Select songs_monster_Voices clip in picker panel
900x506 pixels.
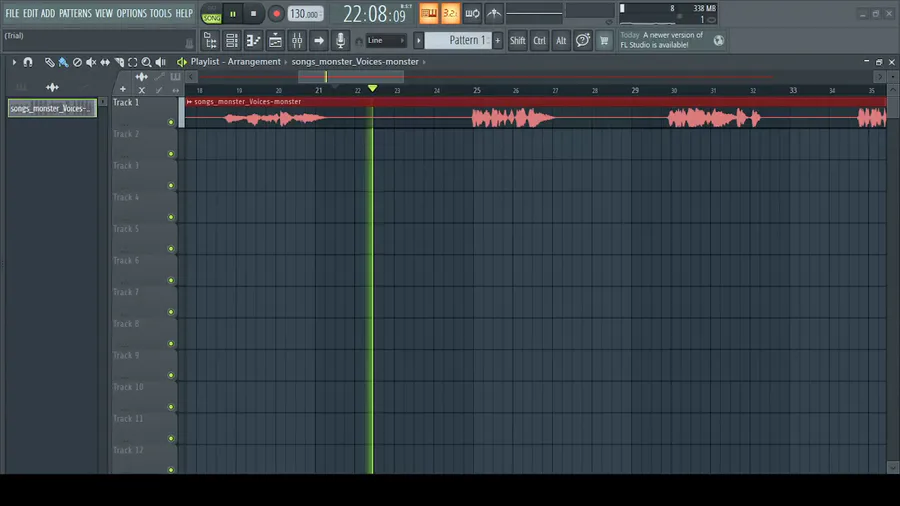click(x=52, y=108)
